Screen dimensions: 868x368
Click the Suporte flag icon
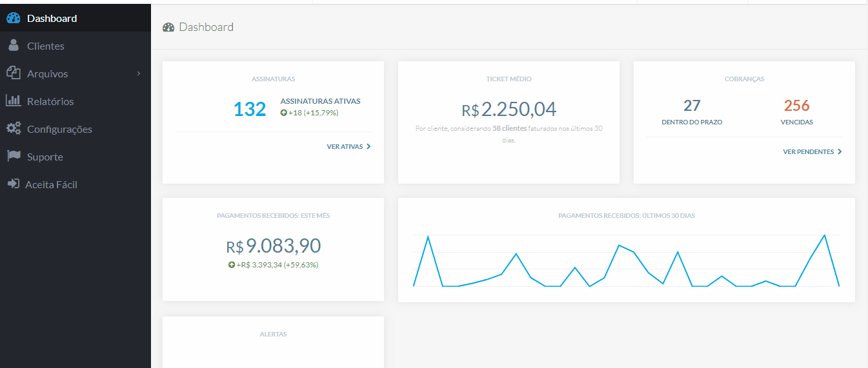click(x=14, y=156)
